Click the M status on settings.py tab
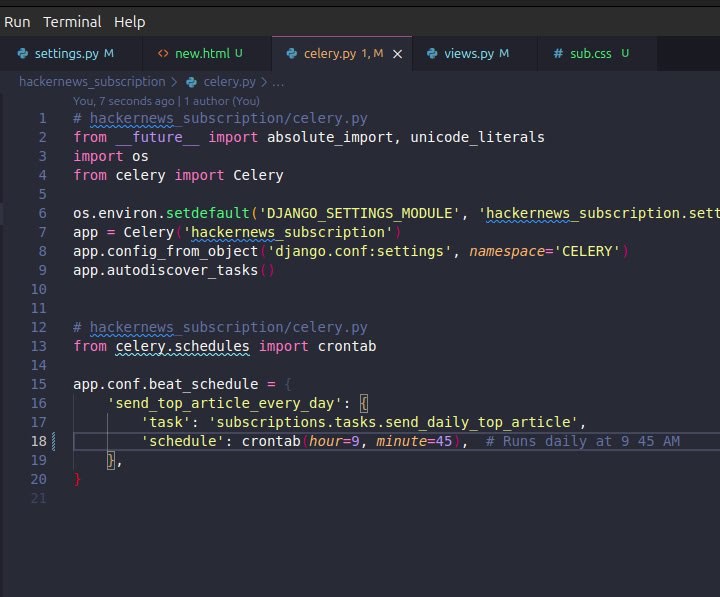 [x=109, y=53]
